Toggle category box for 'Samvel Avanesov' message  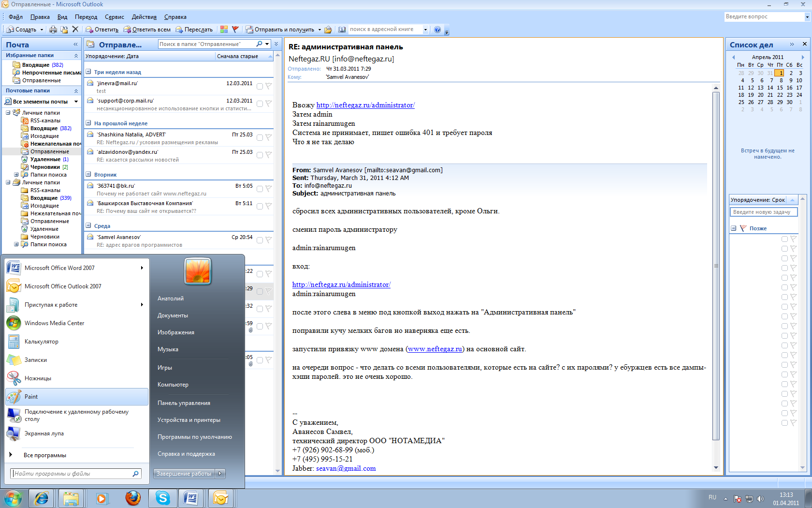[260, 240]
